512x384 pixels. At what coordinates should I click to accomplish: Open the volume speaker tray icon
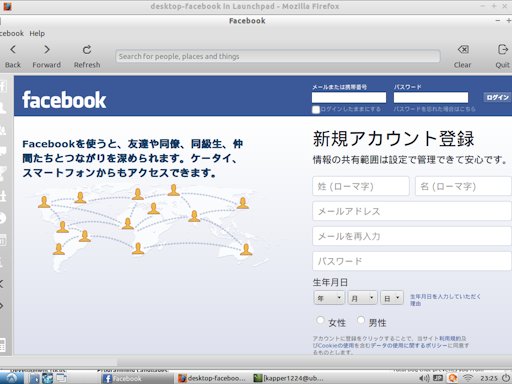point(424,378)
